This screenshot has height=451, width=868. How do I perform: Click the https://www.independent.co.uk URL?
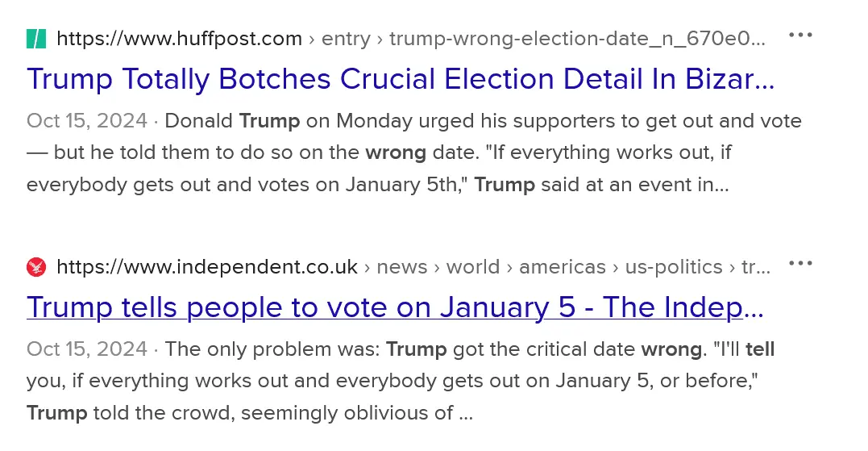point(207,267)
